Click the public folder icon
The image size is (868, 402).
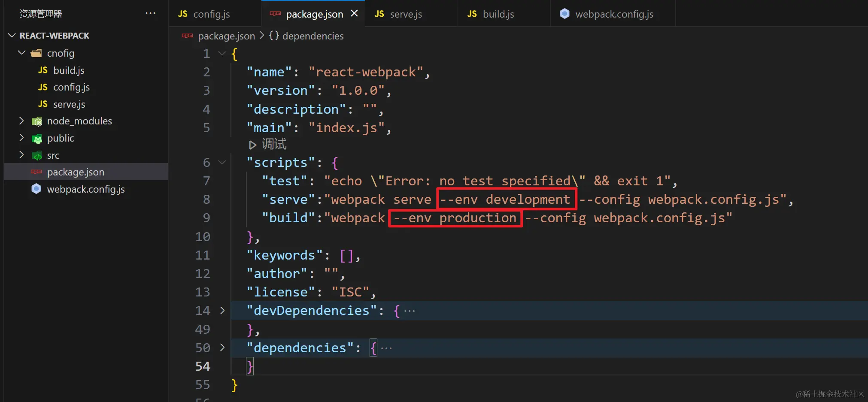point(37,139)
